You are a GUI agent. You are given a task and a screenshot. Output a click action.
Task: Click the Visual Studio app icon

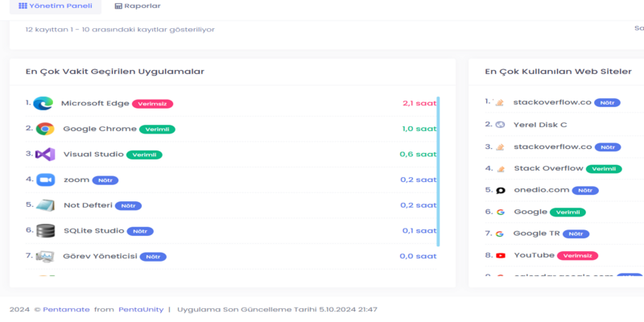coord(45,154)
